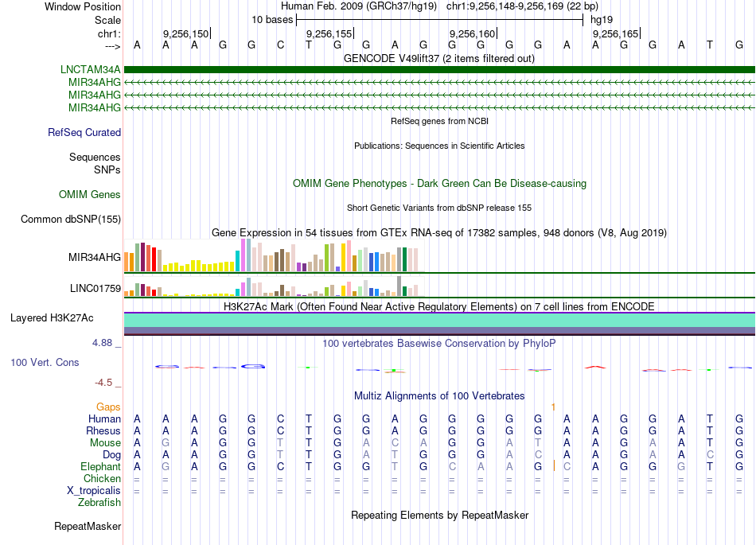Click the Human alignment row label

point(104,418)
